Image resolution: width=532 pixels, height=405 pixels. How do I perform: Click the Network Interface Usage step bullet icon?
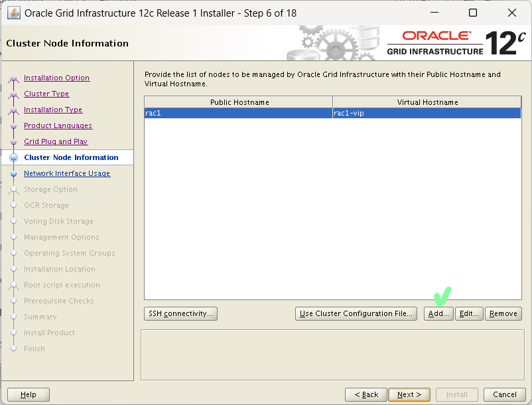pos(13,173)
